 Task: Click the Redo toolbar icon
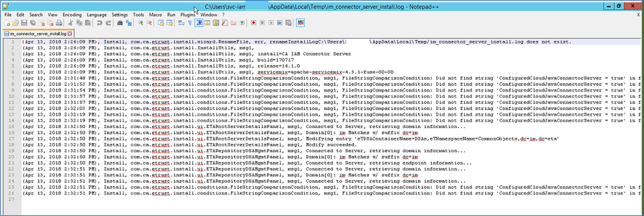coord(108,23)
